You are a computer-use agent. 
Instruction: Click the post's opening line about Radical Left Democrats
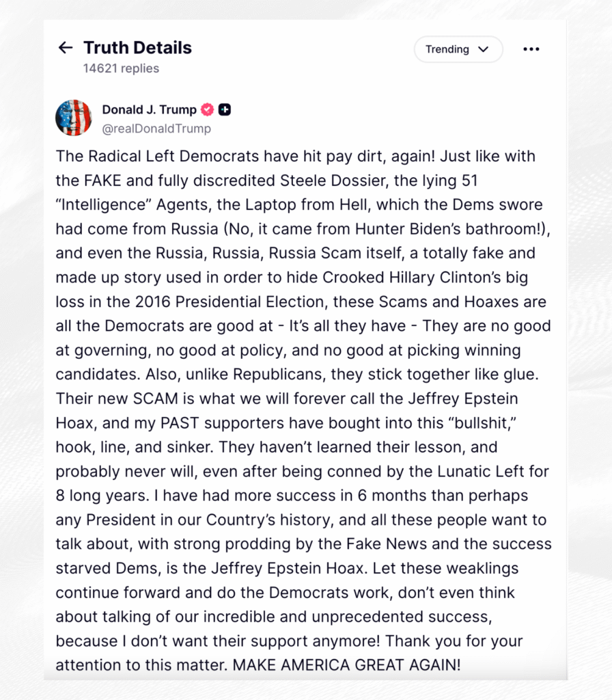(295, 157)
